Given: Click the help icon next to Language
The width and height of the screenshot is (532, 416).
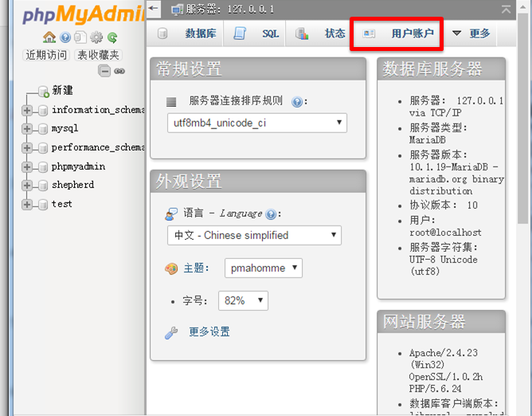Looking at the screenshot, I should (x=271, y=214).
